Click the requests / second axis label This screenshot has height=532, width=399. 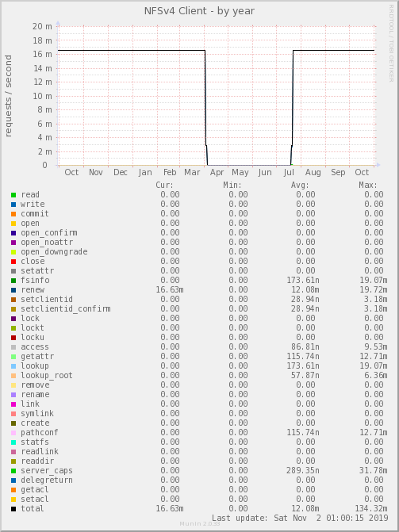(8, 96)
